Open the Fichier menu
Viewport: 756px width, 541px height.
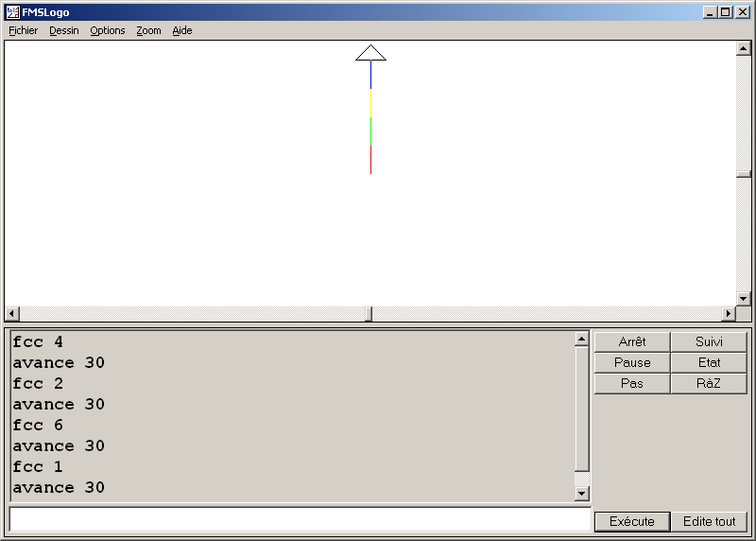(23, 30)
